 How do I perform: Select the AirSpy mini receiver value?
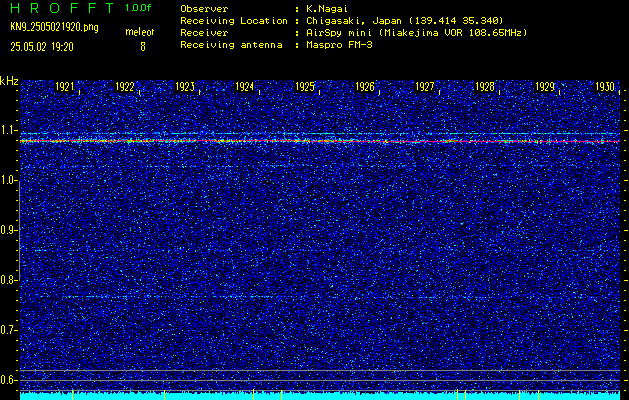point(416,33)
